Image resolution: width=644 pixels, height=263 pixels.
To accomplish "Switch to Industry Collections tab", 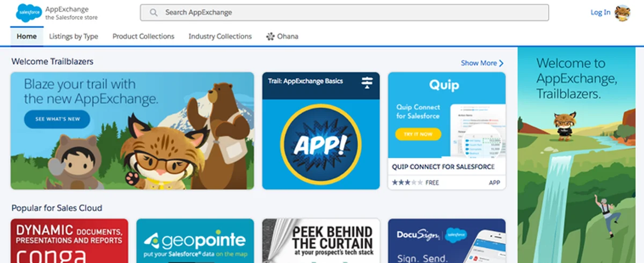I will pos(220,36).
